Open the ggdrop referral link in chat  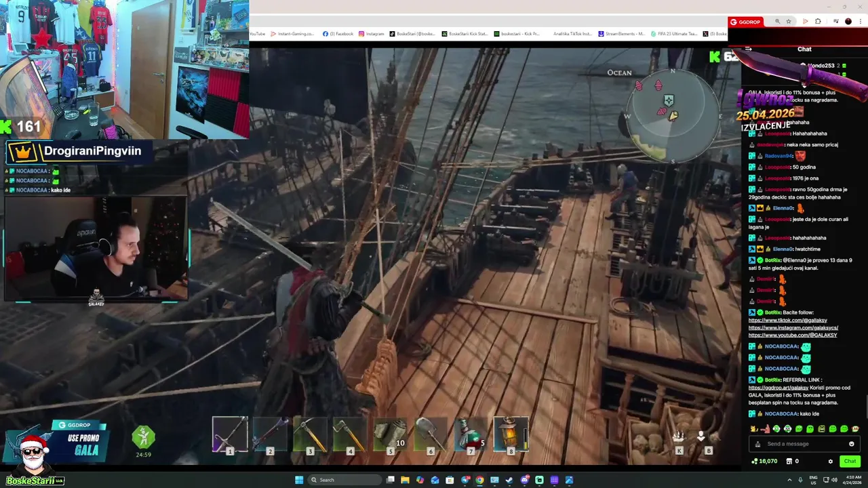pos(778,388)
